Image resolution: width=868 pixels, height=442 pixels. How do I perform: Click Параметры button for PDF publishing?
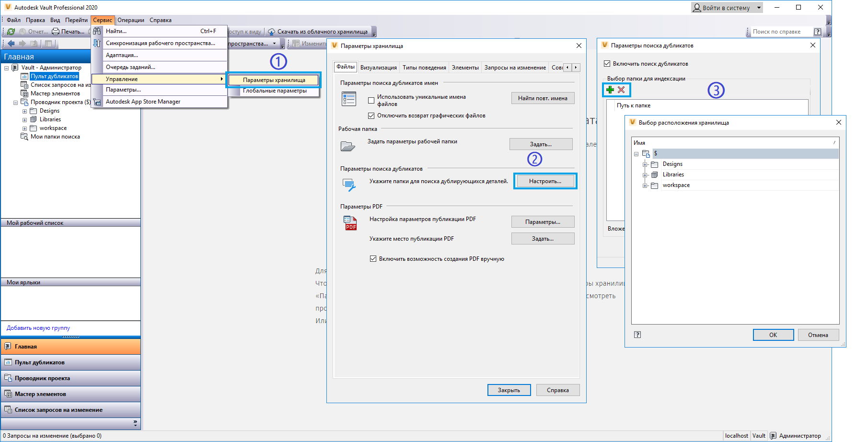click(x=543, y=222)
